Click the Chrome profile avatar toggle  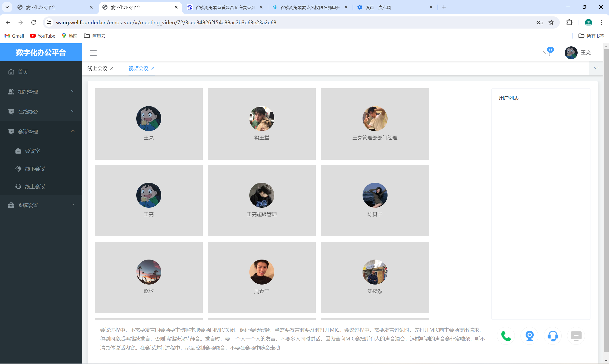588,22
